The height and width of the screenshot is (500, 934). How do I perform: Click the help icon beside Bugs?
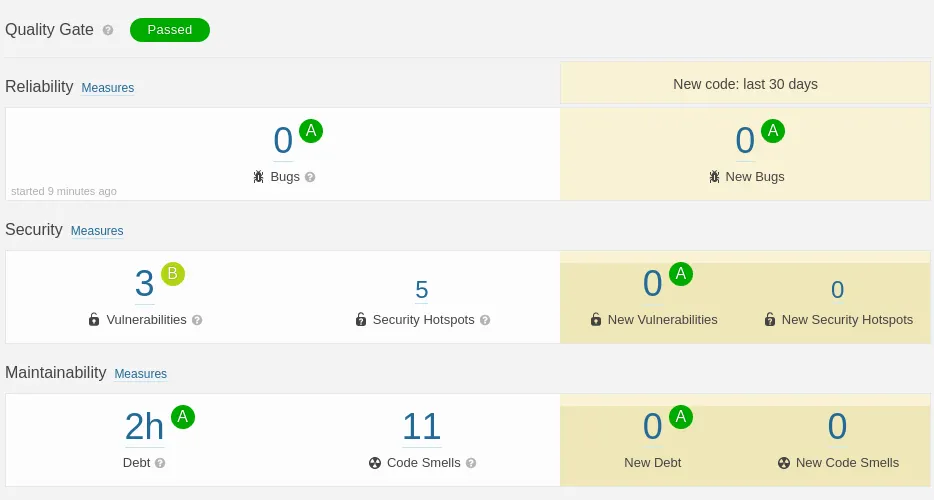coord(310,177)
